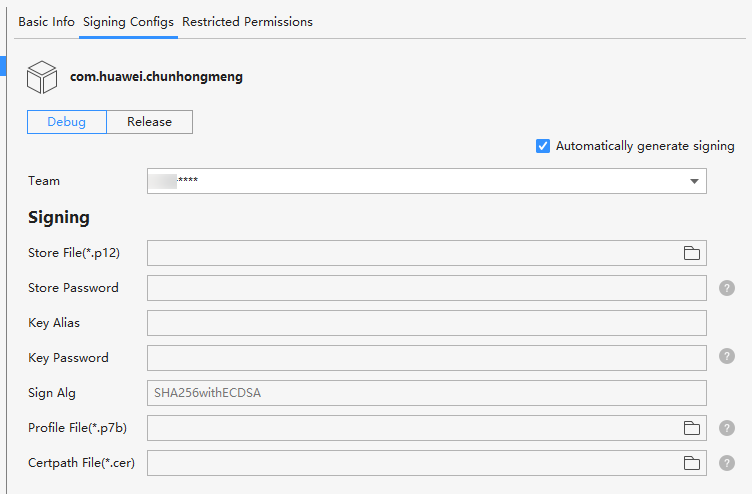The image size is (752, 494).
Task: Show help for Store Password
Action: [727, 288]
